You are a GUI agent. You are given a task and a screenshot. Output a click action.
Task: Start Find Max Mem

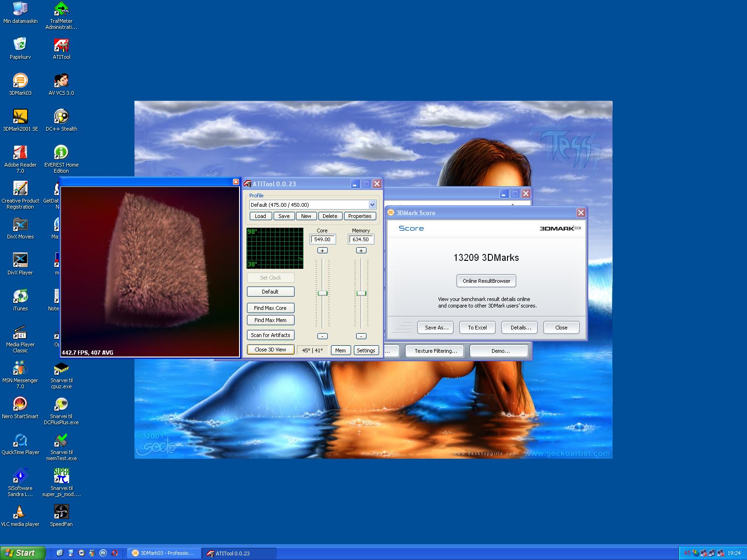tap(270, 320)
